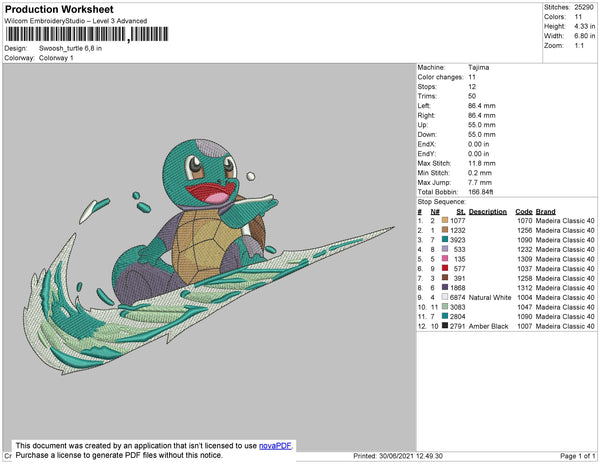This screenshot has height=464, width=600.
Task: Click the Amber Black description text
Action: (488, 326)
